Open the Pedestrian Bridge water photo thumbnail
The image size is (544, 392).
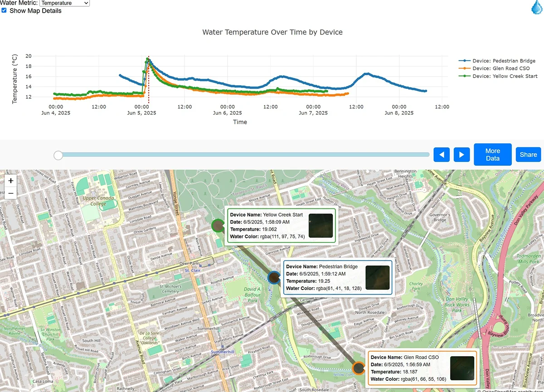pos(377,277)
